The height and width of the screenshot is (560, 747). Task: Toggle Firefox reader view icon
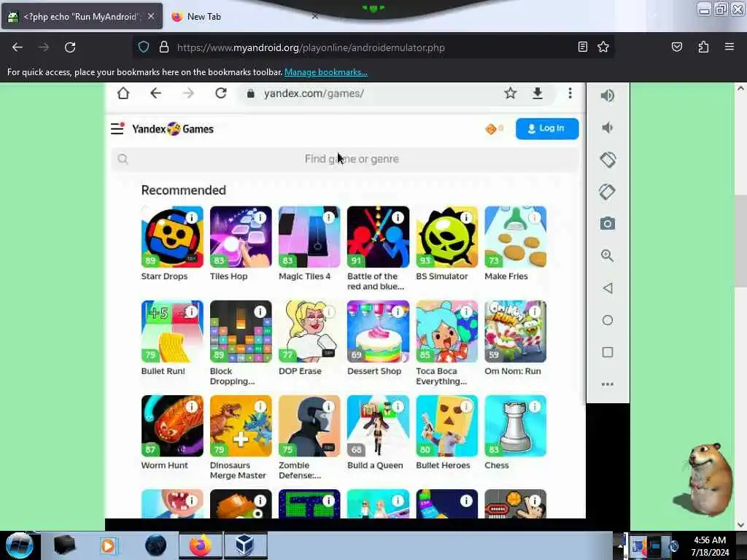pos(582,47)
